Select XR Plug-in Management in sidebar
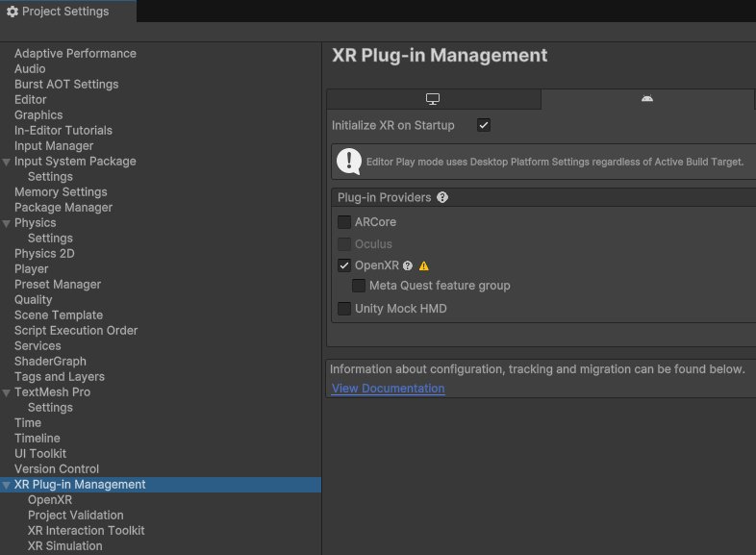The height and width of the screenshot is (555, 756). (x=161, y=485)
